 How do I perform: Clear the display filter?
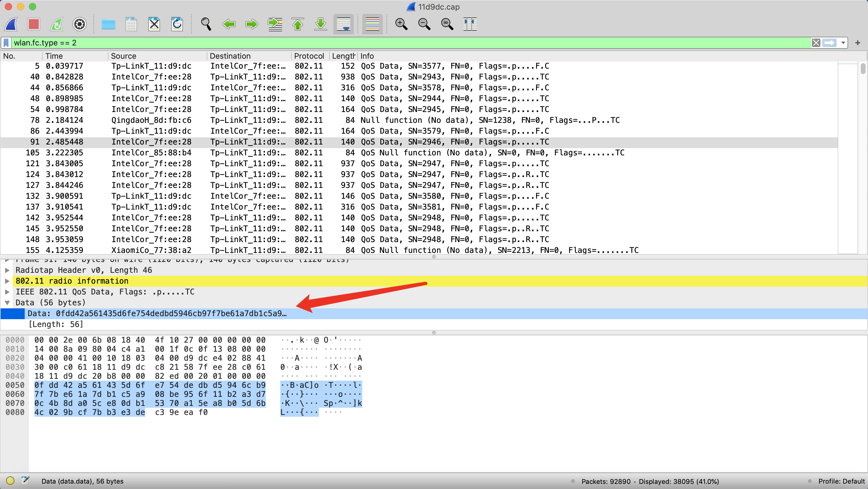[x=816, y=43]
